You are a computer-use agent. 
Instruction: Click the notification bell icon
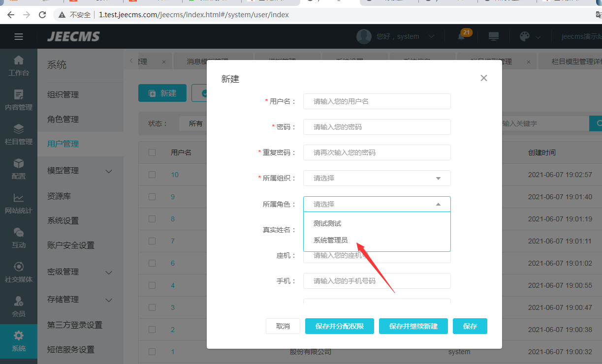(461, 37)
